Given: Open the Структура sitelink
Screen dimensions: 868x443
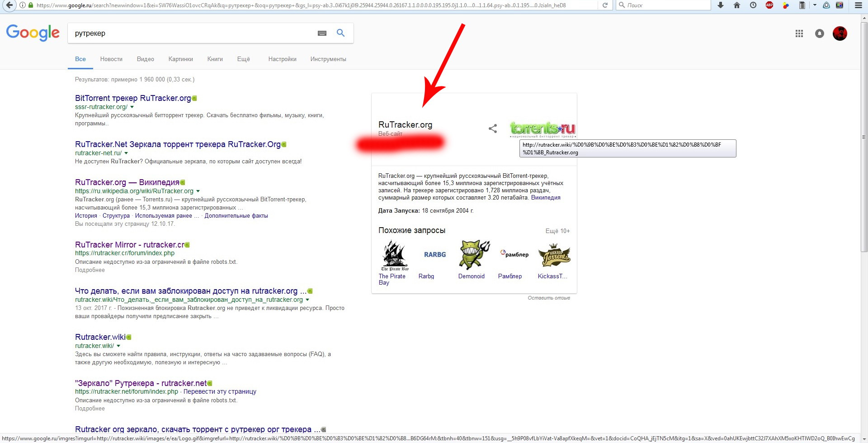Looking at the screenshot, I should pyautogui.click(x=116, y=216).
